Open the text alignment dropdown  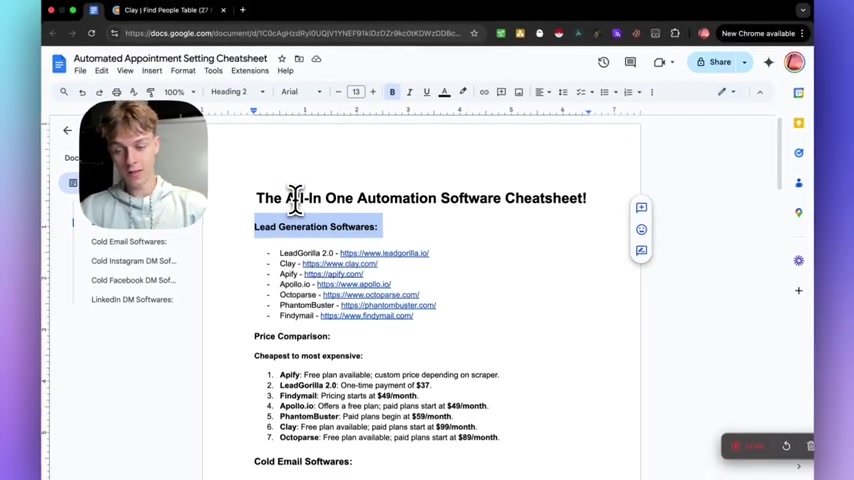coord(543,92)
